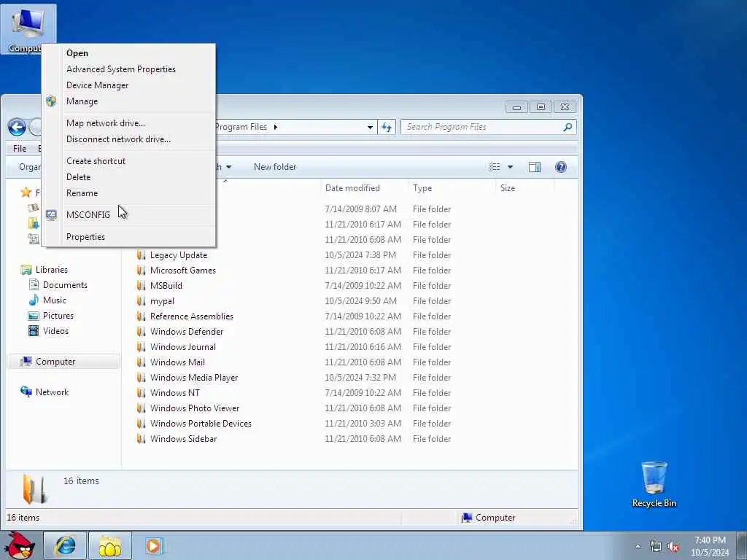
Task: Choose MSCONFIG from context menu
Action: [x=128, y=215]
